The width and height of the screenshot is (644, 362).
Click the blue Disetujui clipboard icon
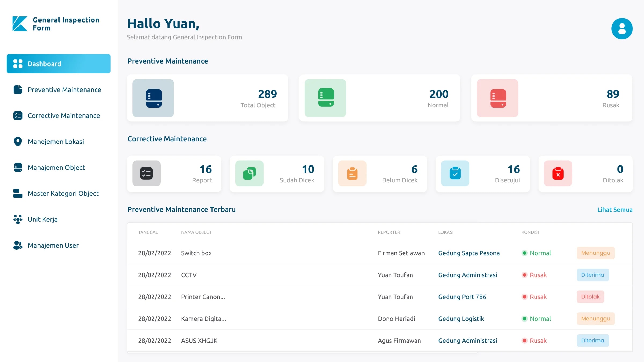coord(455,173)
